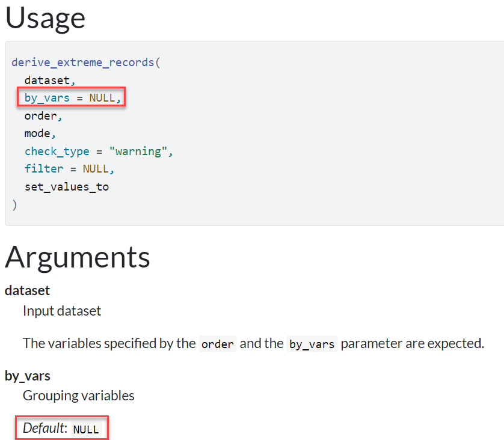
Task: Click the "warning" string literal
Action: (140, 151)
